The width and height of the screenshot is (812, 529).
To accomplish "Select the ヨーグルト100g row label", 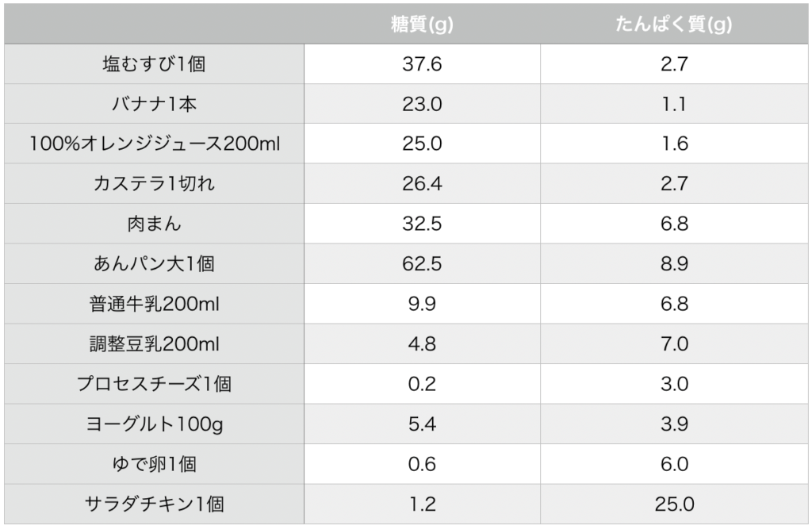I will pos(155,424).
